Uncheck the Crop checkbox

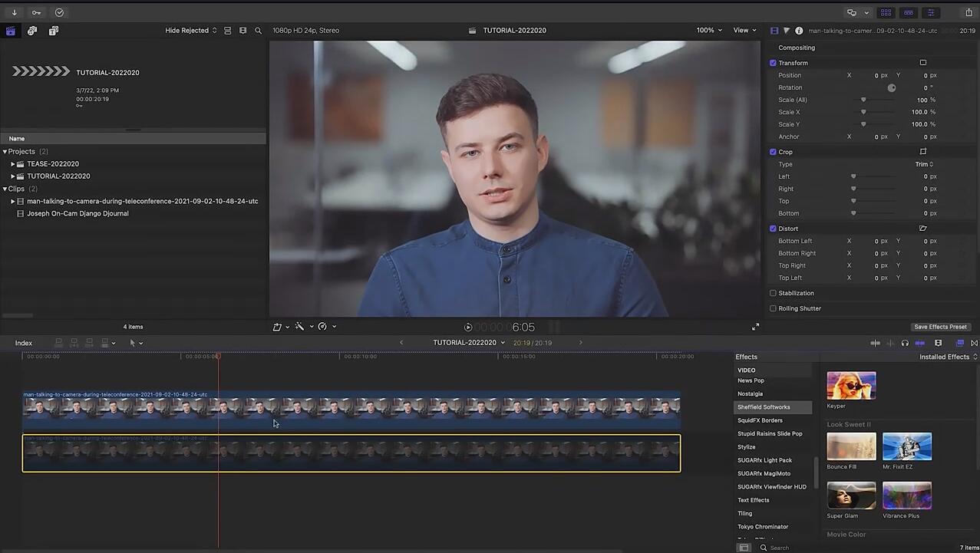(x=773, y=152)
